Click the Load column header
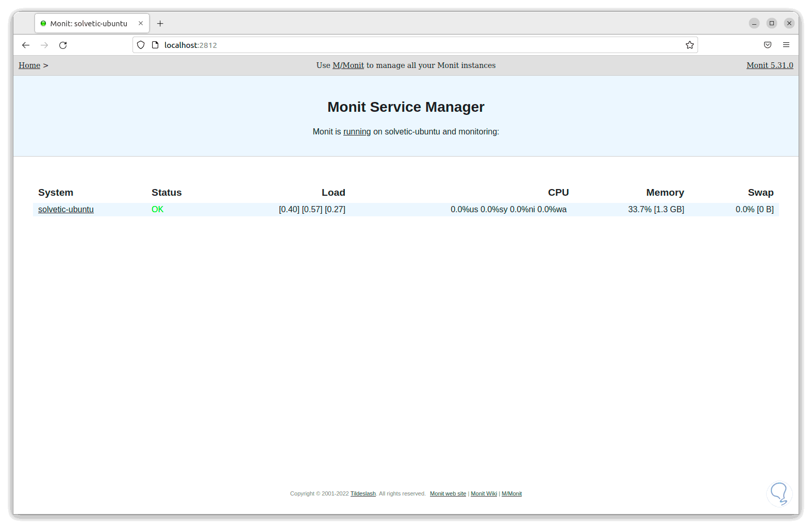The image size is (812, 529). [x=333, y=193]
